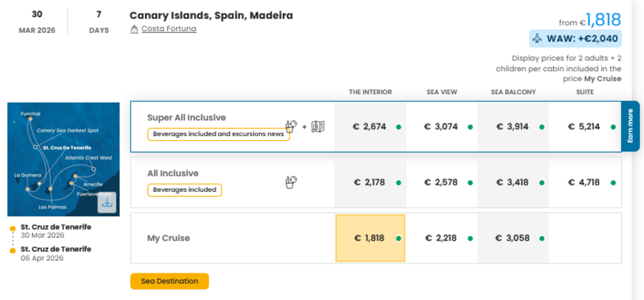Click the orange stop marker beside St. Cruz de Tenerife
Image resolution: width=644 pixels, height=300 pixels.
tap(13, 228)
